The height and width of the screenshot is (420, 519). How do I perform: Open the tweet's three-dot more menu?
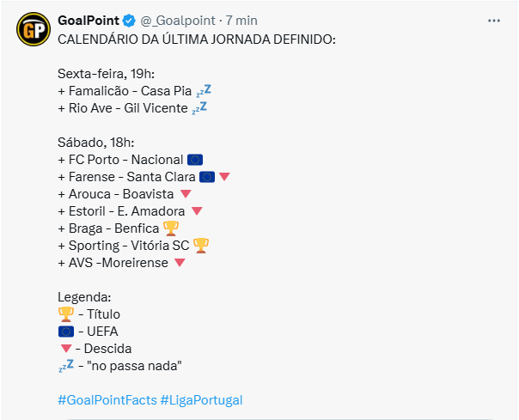pos(493,21)
